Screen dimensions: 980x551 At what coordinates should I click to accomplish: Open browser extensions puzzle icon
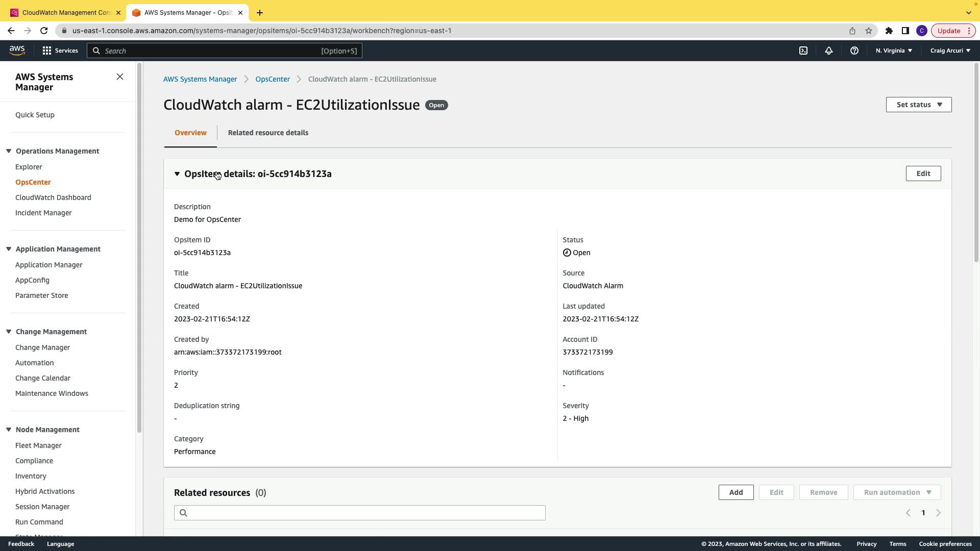tap(889, 31)
